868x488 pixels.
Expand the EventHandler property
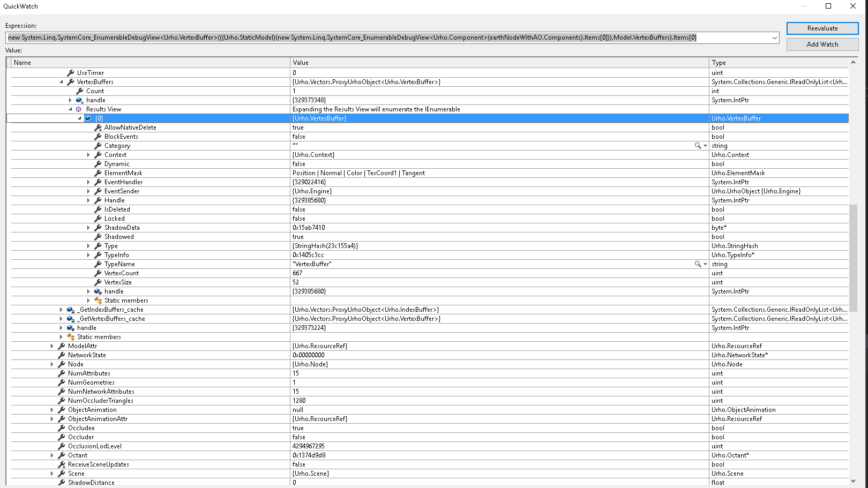point(88,182)
